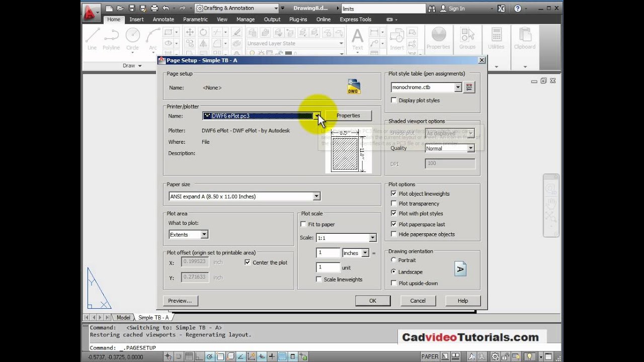
Task: Select the Line tool in Draw panel
Action: point(92,39)
